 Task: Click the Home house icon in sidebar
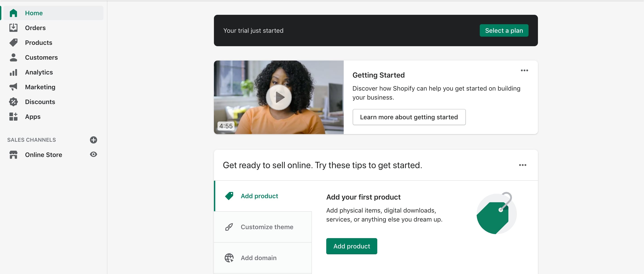point(13,13)
